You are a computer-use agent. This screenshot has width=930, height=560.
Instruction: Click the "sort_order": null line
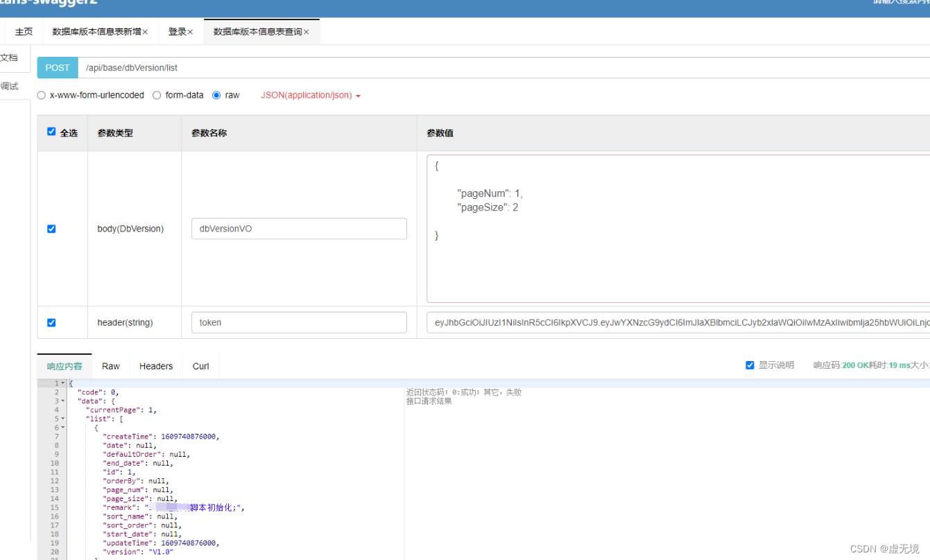pyautogui.click(x=141, y=525)
